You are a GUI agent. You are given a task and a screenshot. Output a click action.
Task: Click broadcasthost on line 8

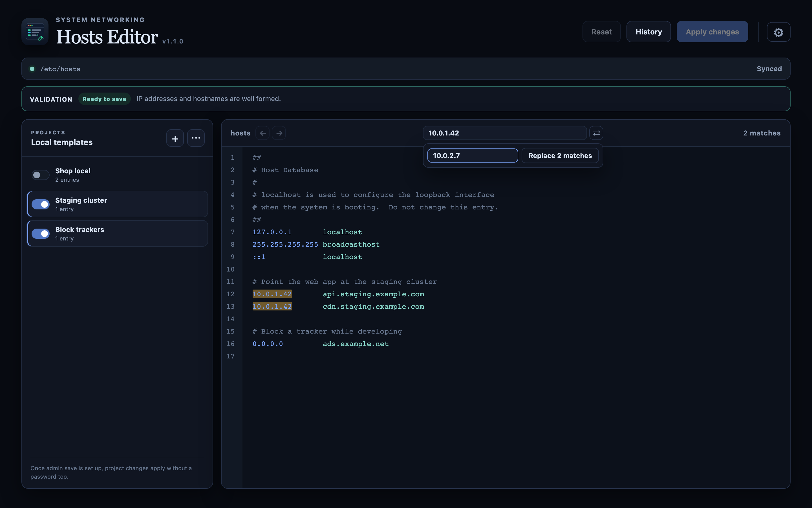pyautogui.click(x=351, y=244)
